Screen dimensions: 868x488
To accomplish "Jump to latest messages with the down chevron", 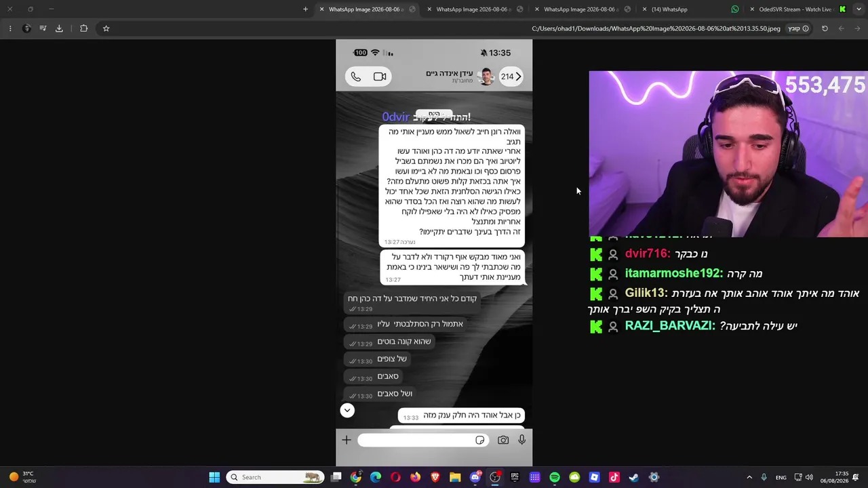I will pyautogui.click(x=347, y=410).
